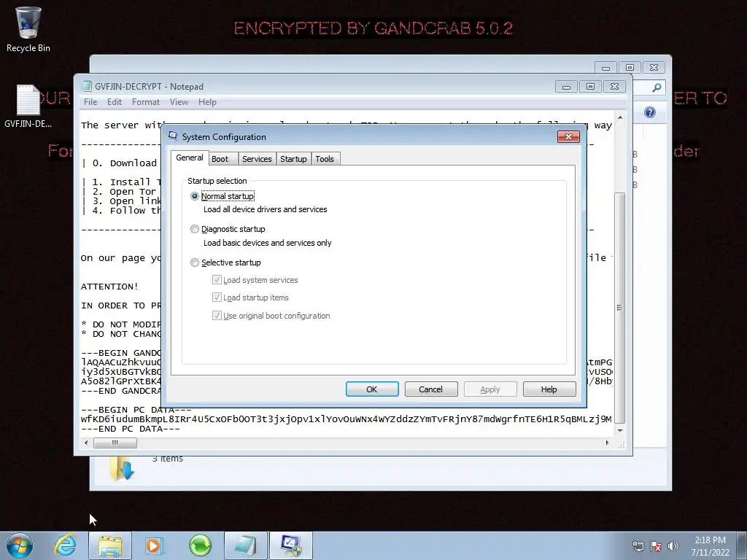Toggle Use original boot configuration checkbox
The height and width of the screenshot is (560, 747).
click(x=217, y=315)
